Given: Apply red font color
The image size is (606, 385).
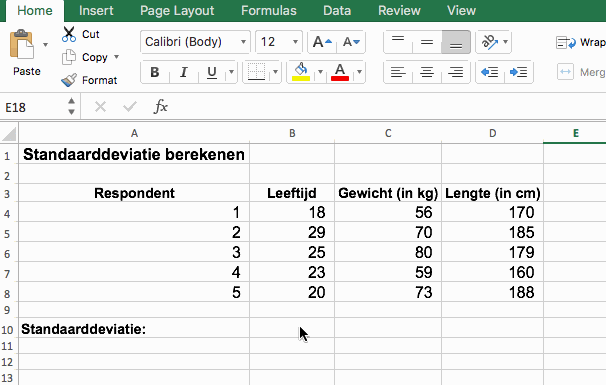Looking at the screenshot, I should tap(340, 72).
